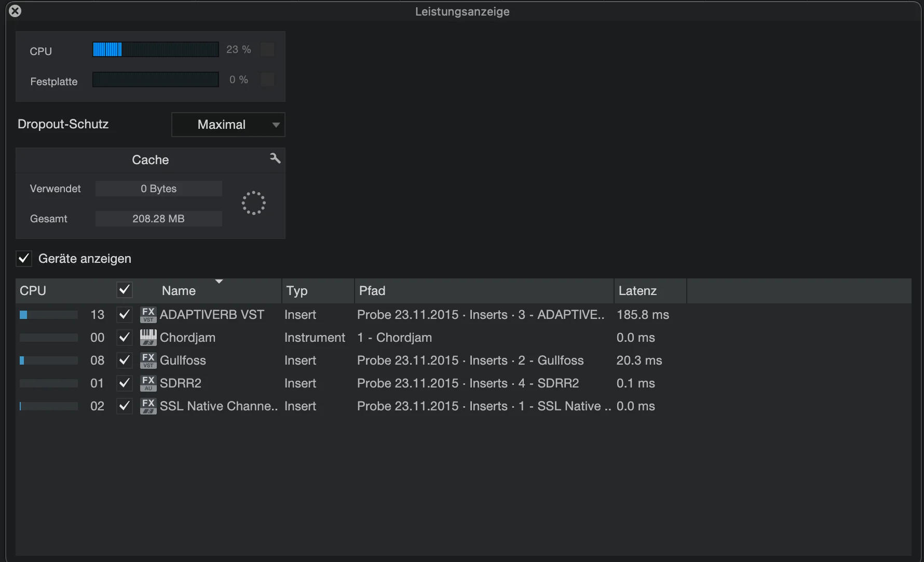Click the cache activity spinner icon
The height and width of the screenshot is (562, 924).
pyautogui.click(x=253, y=203)
